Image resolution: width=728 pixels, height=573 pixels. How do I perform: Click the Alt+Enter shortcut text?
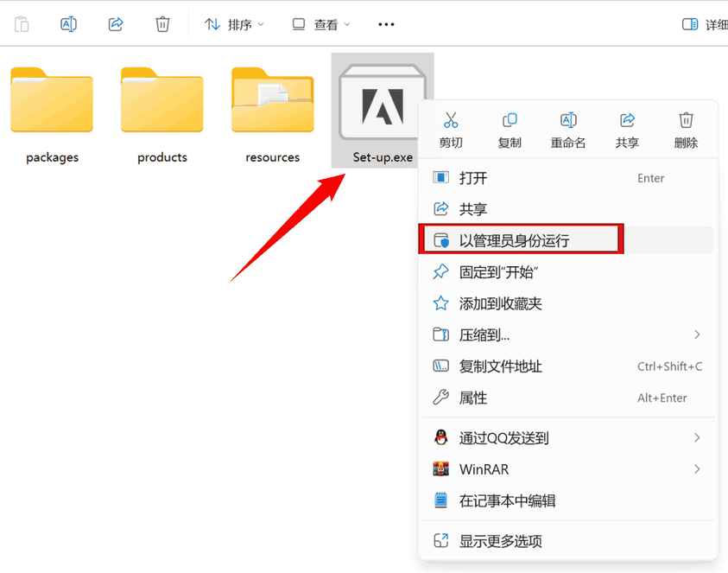pos(662,398)
